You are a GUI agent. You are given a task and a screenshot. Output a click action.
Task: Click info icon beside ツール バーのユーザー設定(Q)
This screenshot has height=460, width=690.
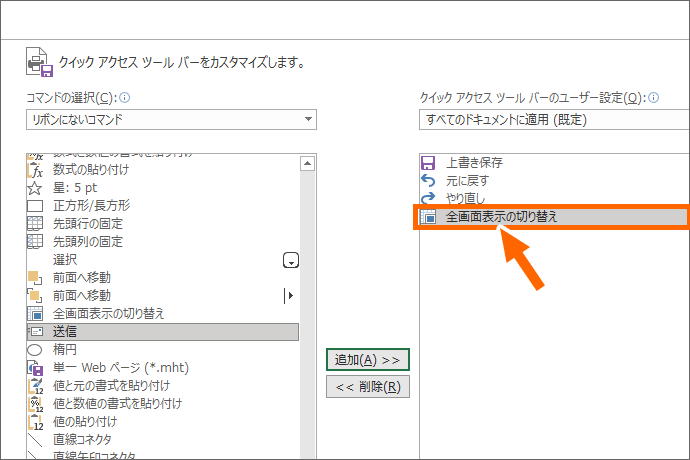click(653, 98)
